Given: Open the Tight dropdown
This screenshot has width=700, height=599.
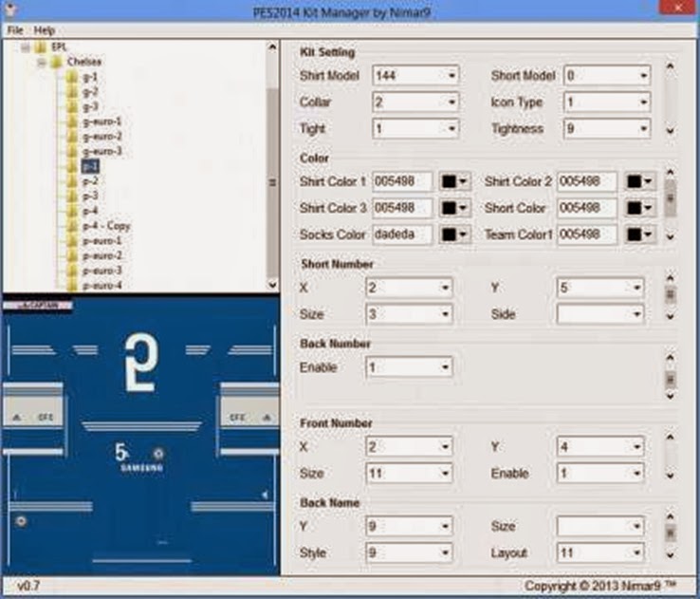Looking at the screenshot, I should pyautogui.click(x=415, y=129).
